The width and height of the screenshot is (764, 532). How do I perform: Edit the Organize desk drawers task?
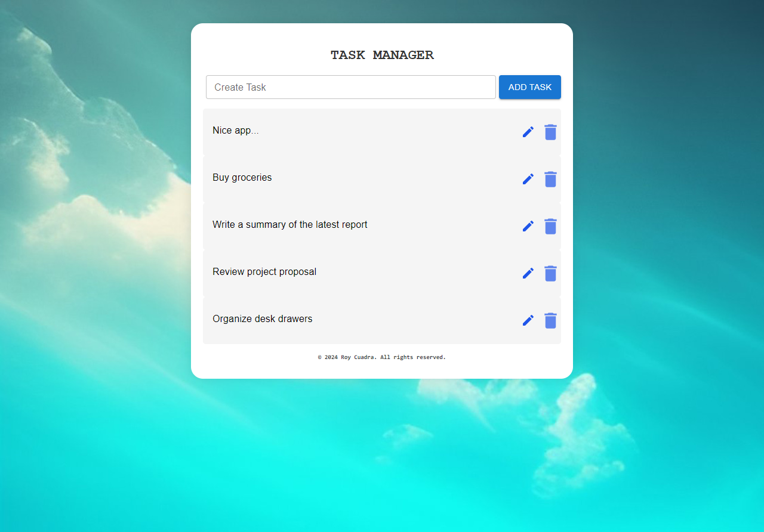(x=528, y=320)
